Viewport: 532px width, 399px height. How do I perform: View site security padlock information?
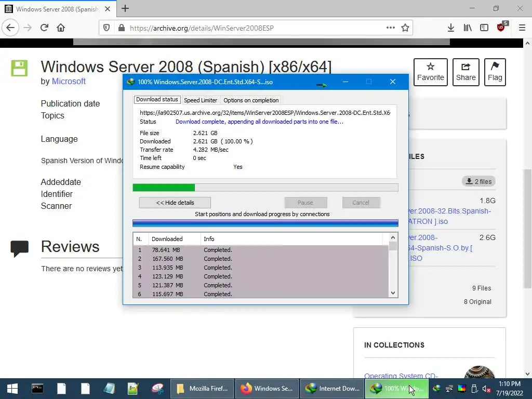click(x=122, y=28)
